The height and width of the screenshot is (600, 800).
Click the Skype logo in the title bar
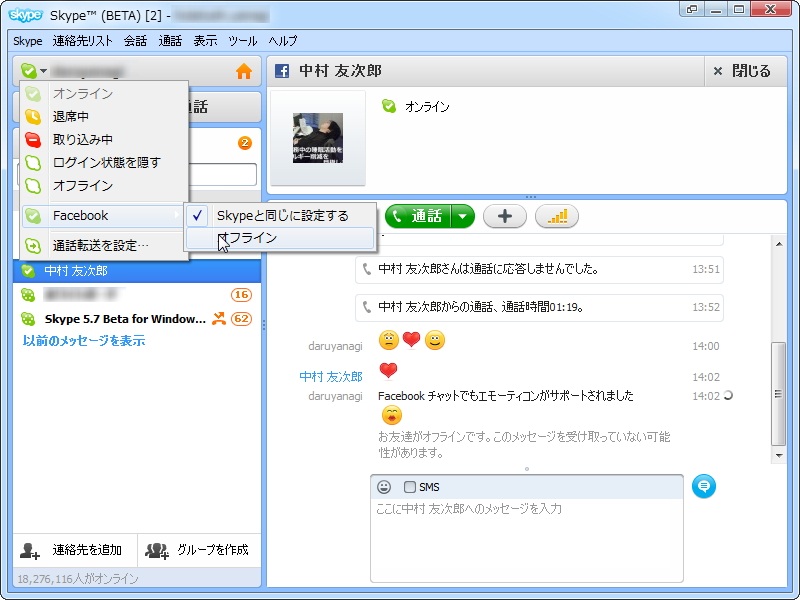click(x=26, y=15)
